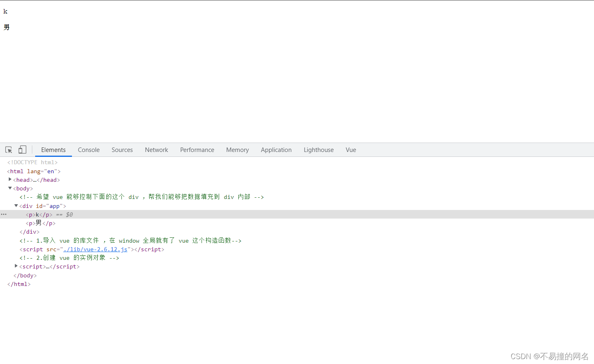Select the closing </div> tag row
594x364 pixels.
(x=29, y=232)
